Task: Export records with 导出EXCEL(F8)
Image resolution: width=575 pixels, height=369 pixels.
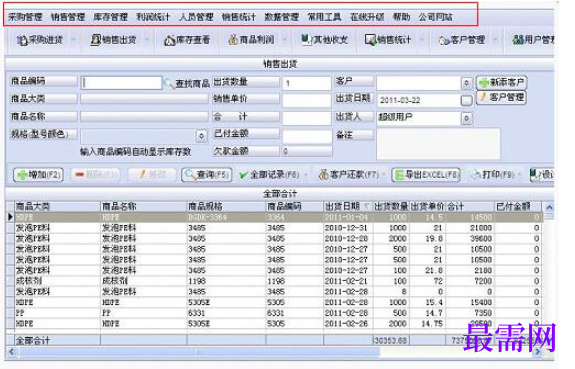Action: tap(426, 175)
